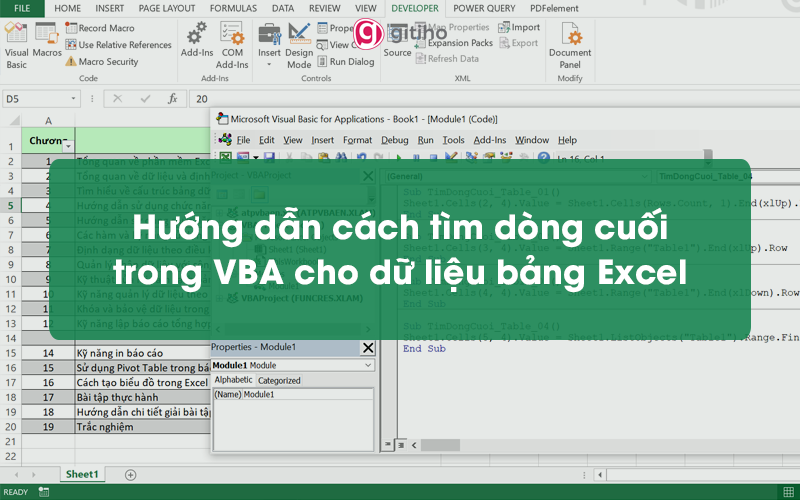Select the Sheet1 worksheet tab
This screenshot has height=500, width=800.
[x=82, y=474]
